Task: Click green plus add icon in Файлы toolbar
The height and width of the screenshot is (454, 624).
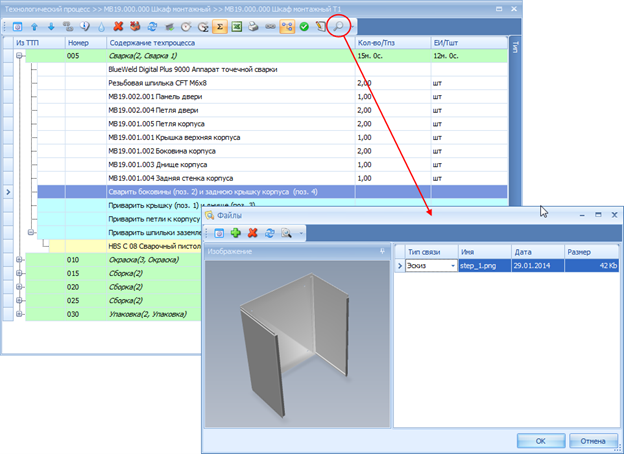Action: [x=236, y=232]
